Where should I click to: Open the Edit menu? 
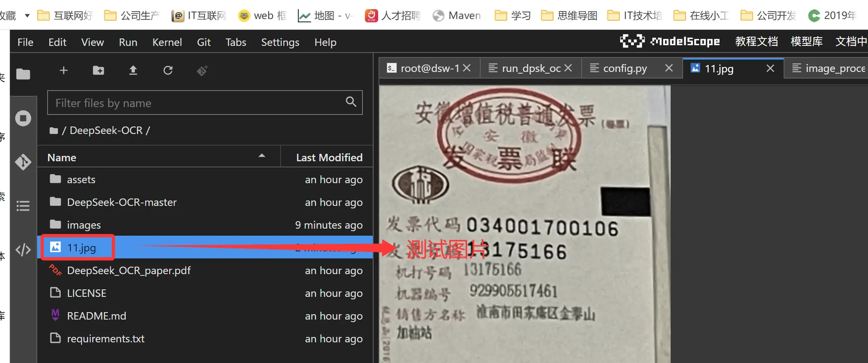coord(57,42)
